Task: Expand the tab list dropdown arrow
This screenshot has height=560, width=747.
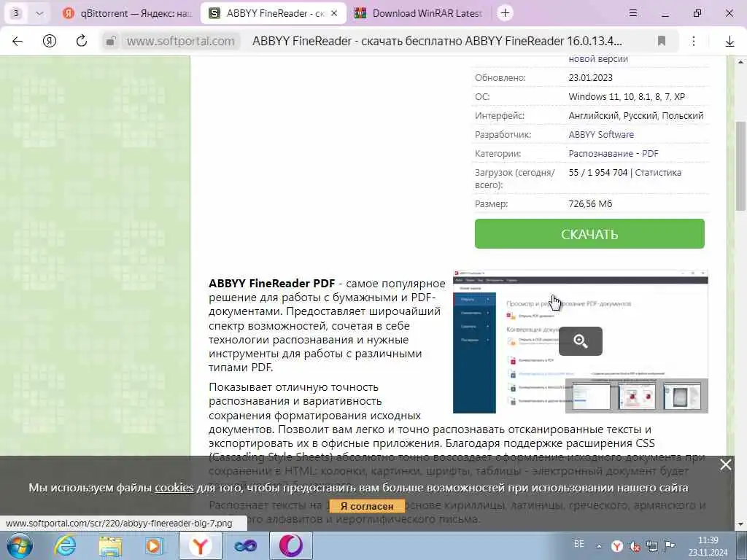Action: (x=40, y=13)
